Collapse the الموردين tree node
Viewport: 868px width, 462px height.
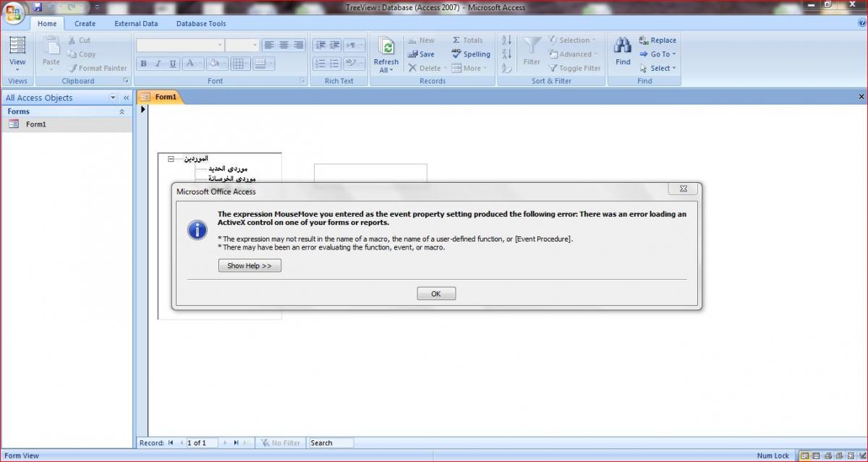coord(171,158)
